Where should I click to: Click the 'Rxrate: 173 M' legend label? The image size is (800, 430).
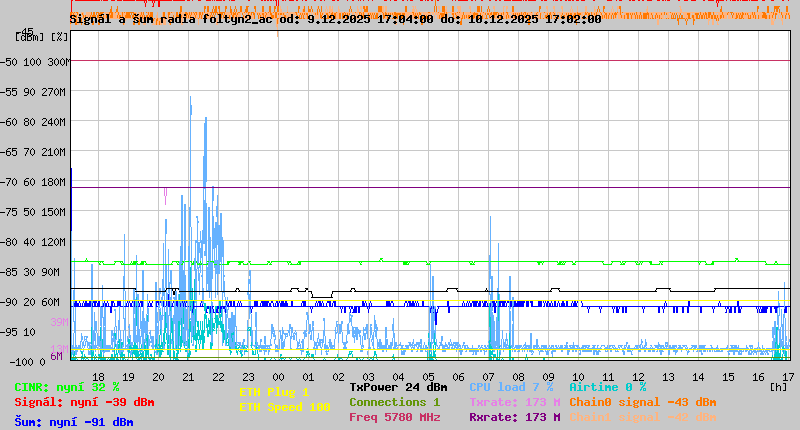[515, 417]
